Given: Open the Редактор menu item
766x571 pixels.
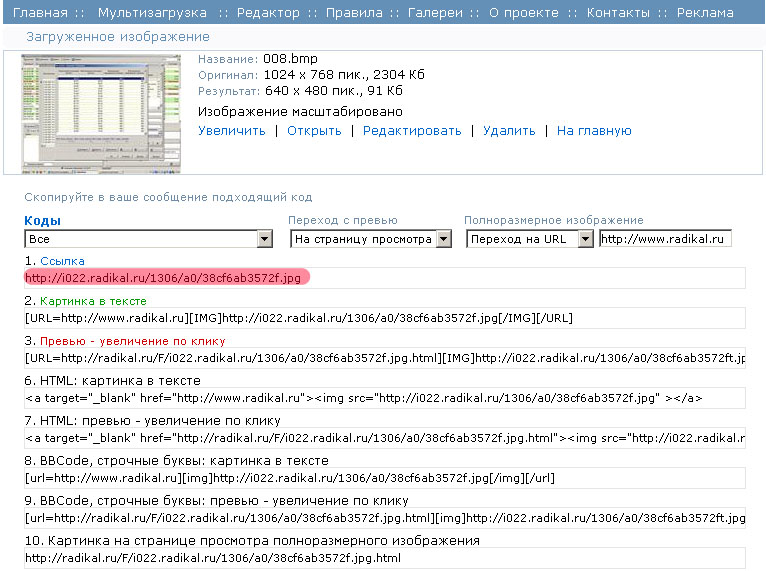Looking at the screenshot, I should [x=267, y=13].
